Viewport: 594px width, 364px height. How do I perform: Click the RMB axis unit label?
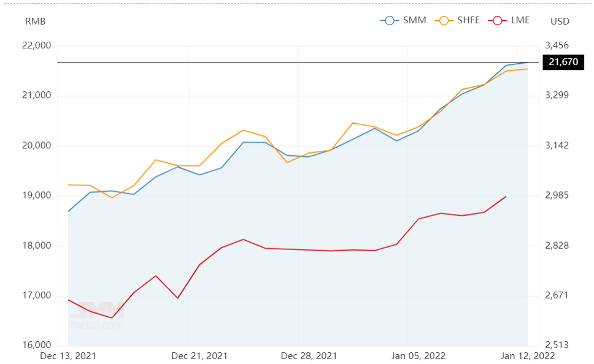coord(35,21)
